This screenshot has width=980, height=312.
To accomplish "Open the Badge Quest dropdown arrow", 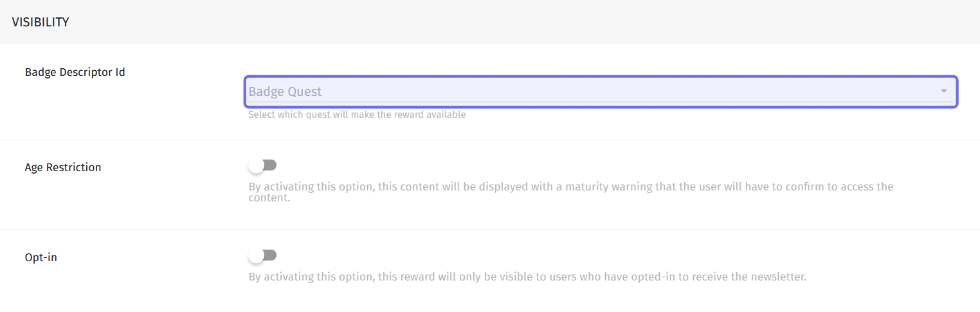I will point(943,91).
